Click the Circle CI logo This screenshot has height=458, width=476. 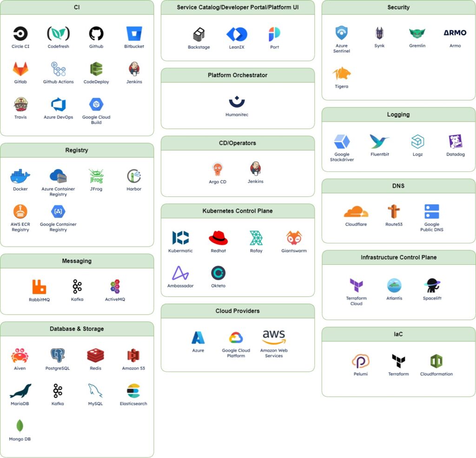pos(20,33)
